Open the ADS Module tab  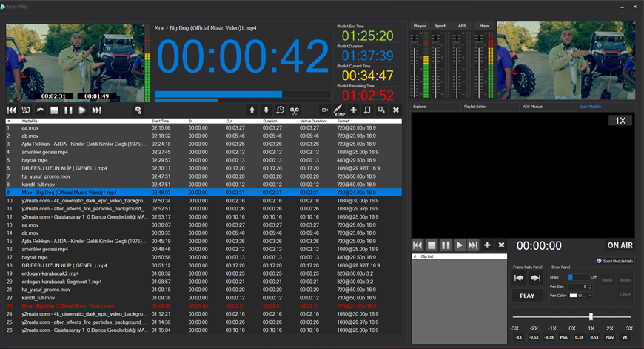532,107
